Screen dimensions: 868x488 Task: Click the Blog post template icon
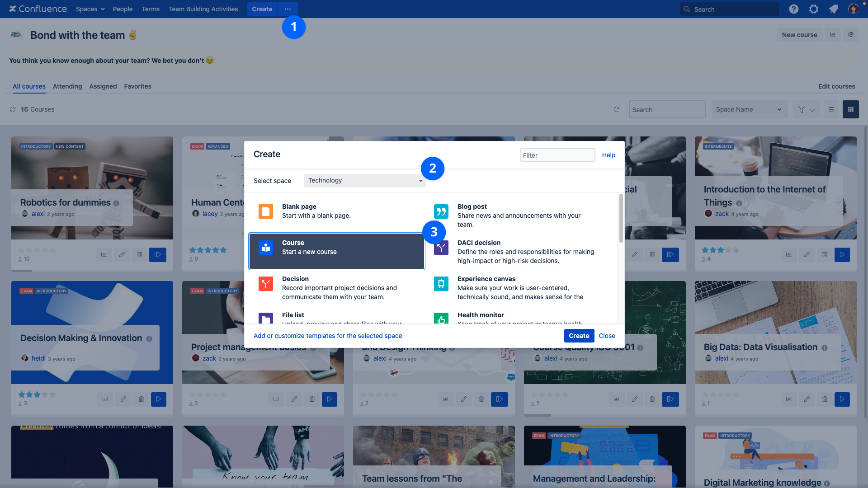point(441,211)
